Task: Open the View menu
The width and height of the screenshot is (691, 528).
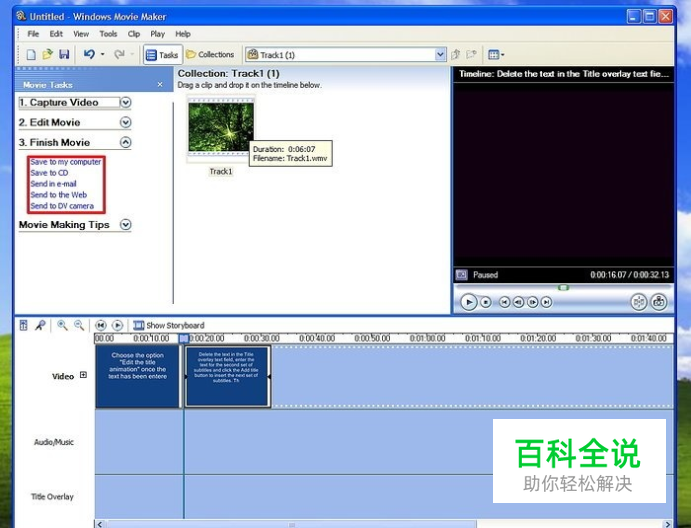Action: [x=81, y=34]
